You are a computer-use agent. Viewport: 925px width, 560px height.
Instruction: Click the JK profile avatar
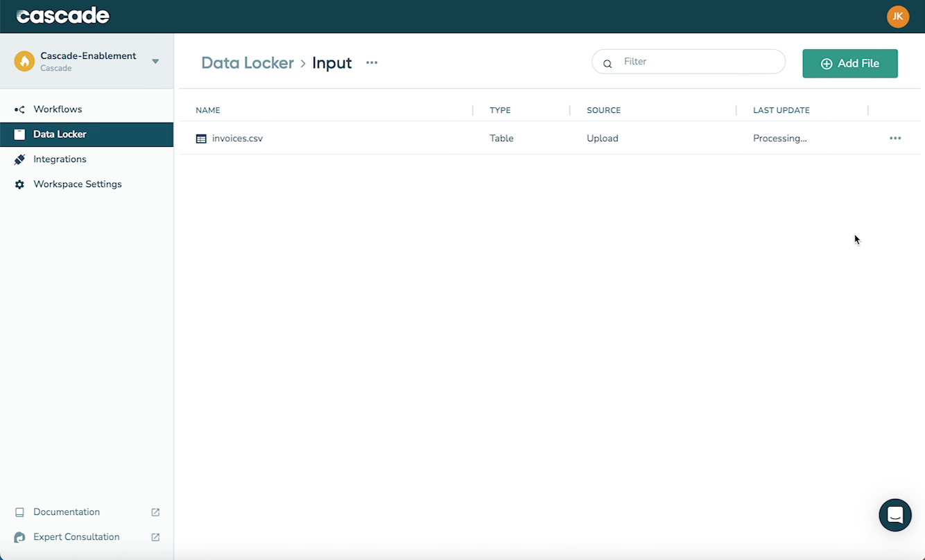898,16
